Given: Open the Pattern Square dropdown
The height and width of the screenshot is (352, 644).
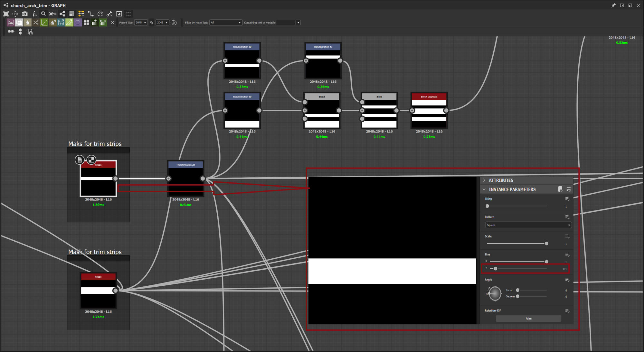Looking at the screenshot, I should pos(528,225).
